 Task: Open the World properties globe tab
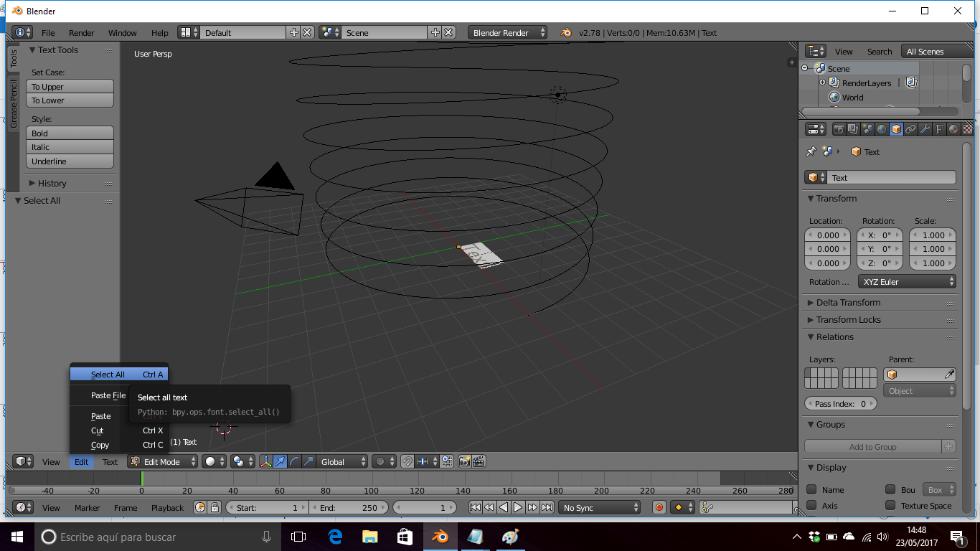point(882,129)
